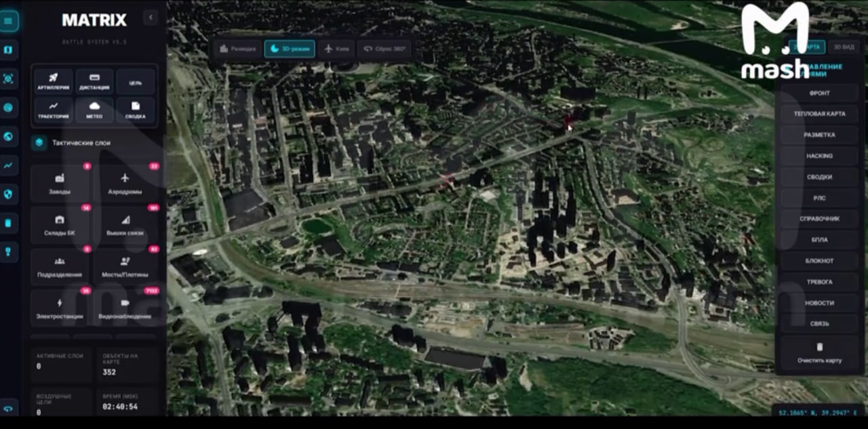This screenshot has height=429, width=868.
Task: Select the Артиллерия rocket tool
Action: click(x=53, y=81)
